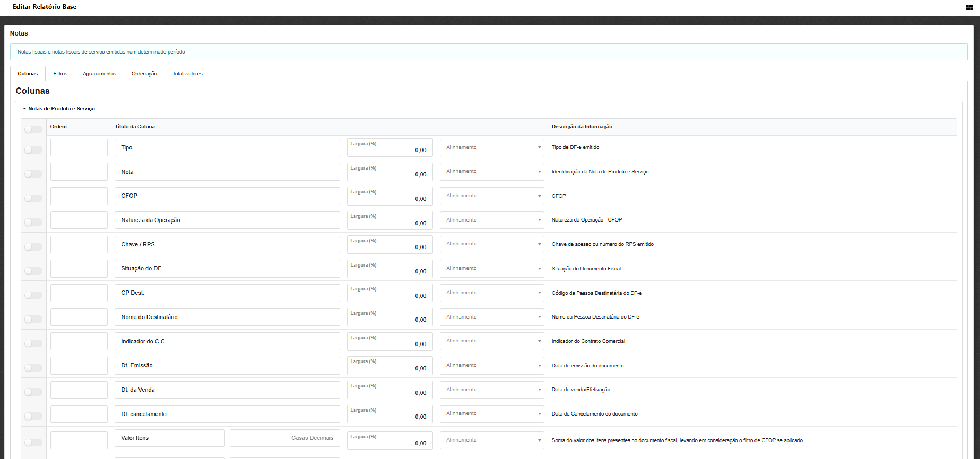980x459 pixels.
Task: Click Casas Decimais field for Valor Itens
Action: [284, 438]
